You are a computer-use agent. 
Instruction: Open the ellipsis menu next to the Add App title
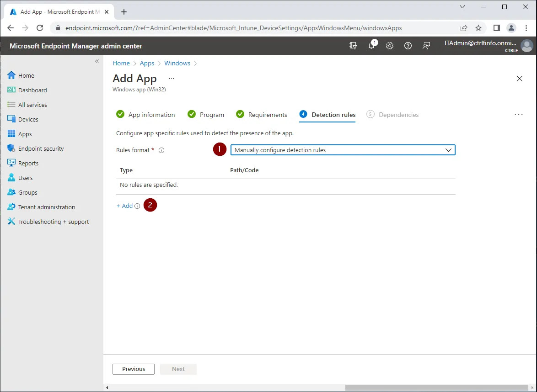(172, 79)
